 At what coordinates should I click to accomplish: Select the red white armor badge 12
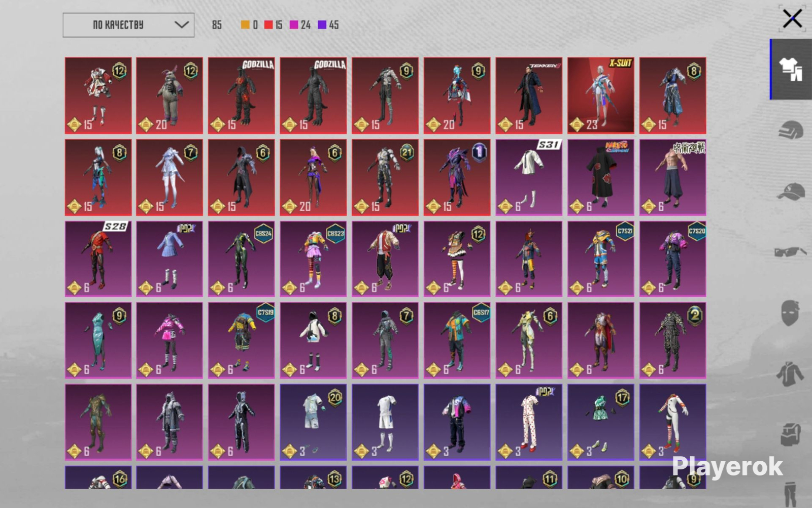[x=98, y=96]
